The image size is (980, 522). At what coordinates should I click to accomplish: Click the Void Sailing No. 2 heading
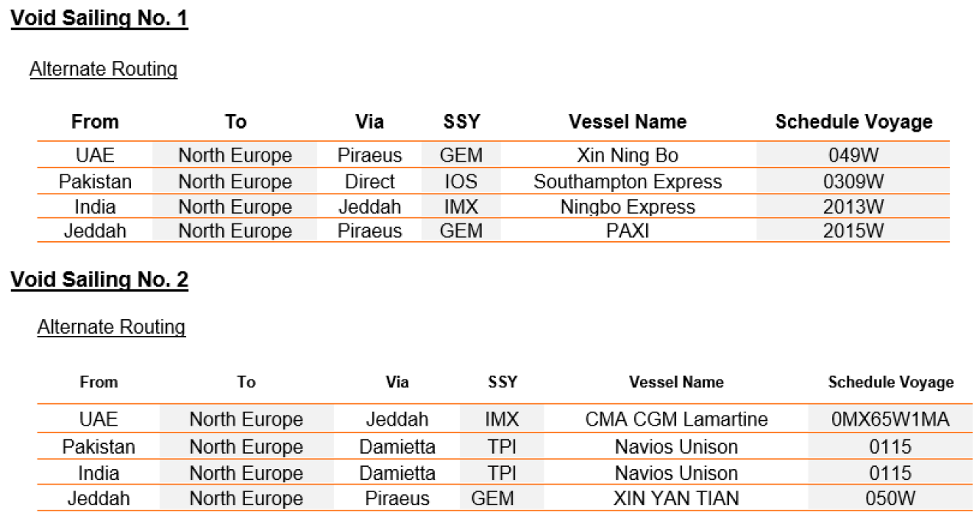(100, 279)
